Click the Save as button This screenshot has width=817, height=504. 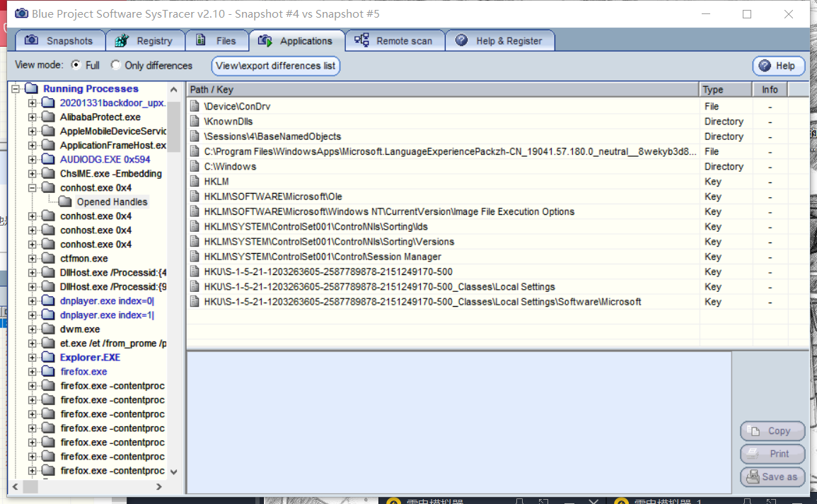(772, 476)
